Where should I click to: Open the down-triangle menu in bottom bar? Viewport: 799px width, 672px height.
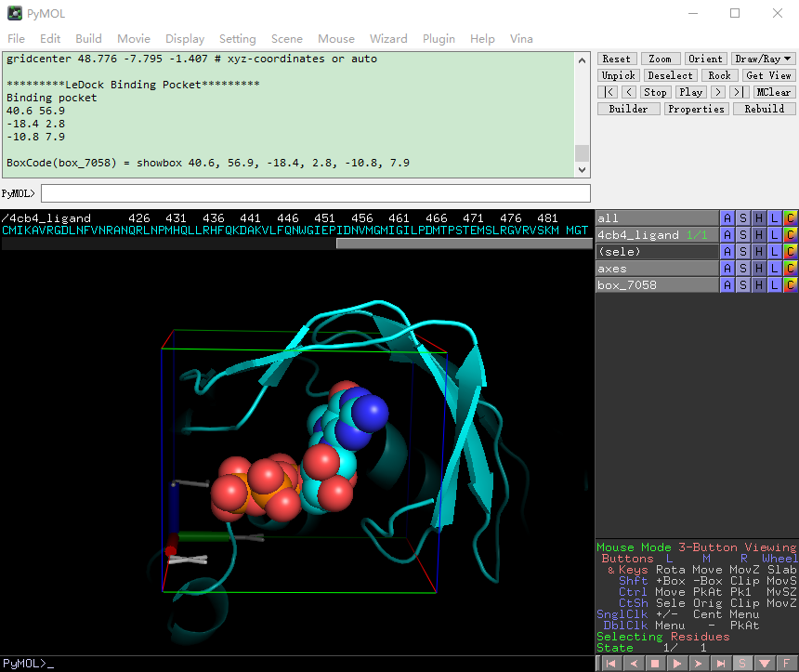765,664
